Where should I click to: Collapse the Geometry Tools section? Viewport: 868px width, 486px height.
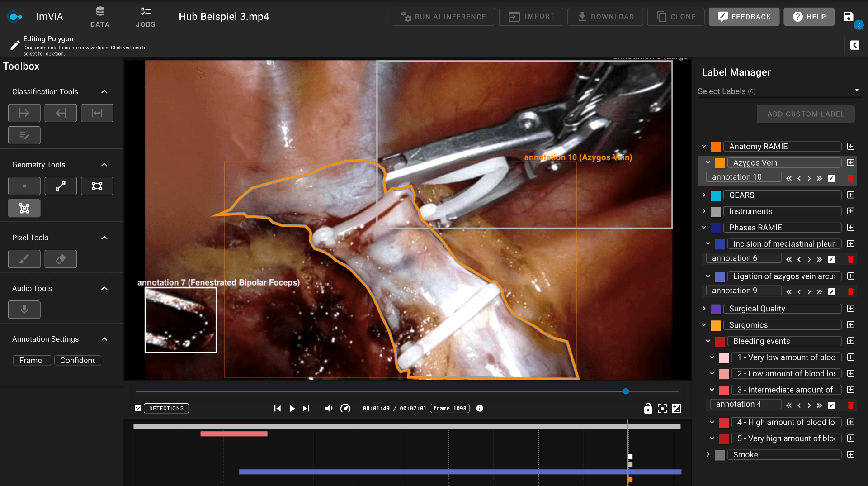[x=104, y=165]
